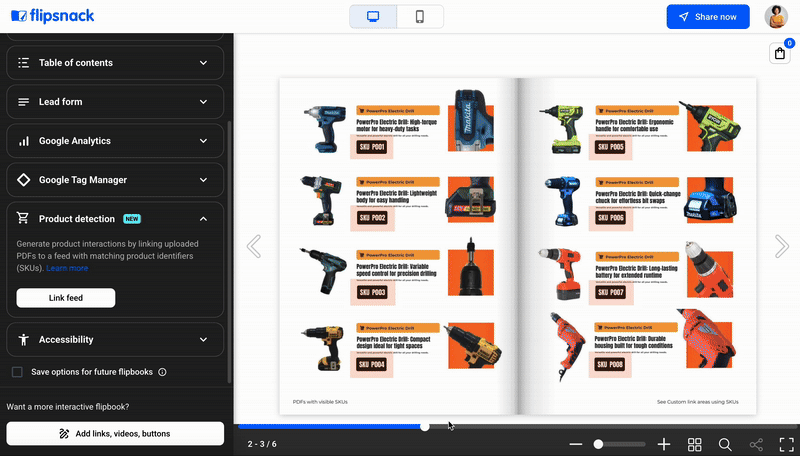Switch to desktop preview mode
Viewport: 800px width, 456px height.
(x=373, y=17)
